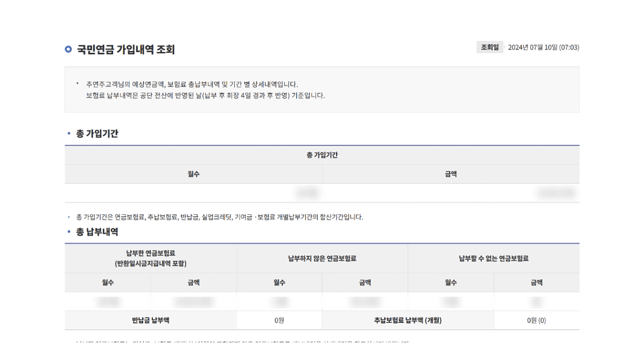The width and height of the screenshot is (644, 351).
Task: Click the 조회일 badge
Action: pos(489,47)
